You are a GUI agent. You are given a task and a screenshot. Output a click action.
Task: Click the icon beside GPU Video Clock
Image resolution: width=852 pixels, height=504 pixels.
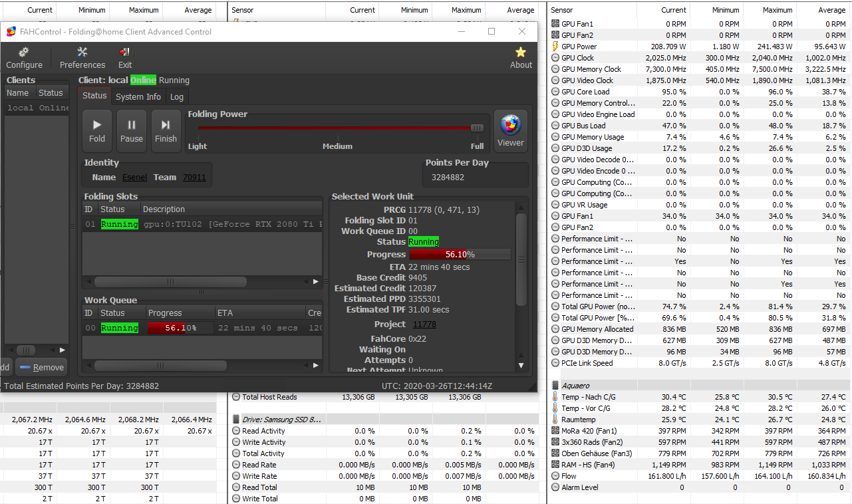coord(555,80)
